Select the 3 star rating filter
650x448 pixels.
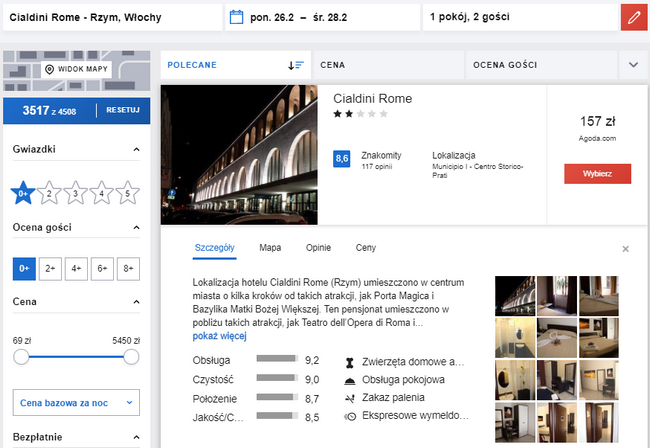tap(75, 193)
